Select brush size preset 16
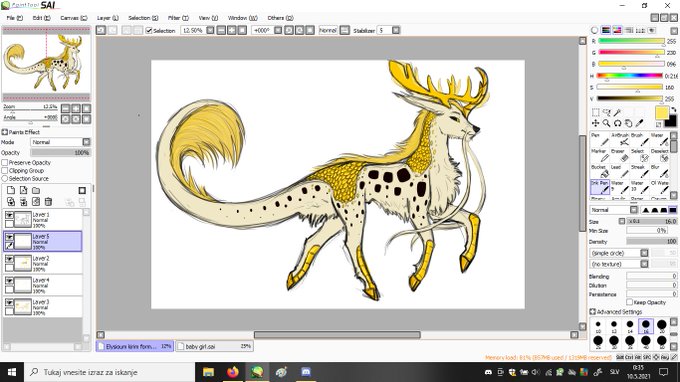This screenshot has width=680, height=382. pyautogui.click(x=646, y=326)
